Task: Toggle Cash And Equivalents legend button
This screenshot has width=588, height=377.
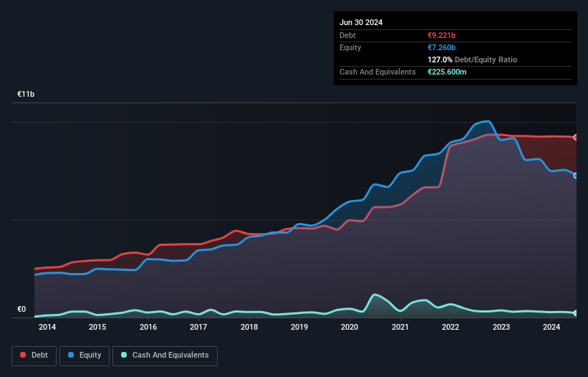Action: point(165,355)
